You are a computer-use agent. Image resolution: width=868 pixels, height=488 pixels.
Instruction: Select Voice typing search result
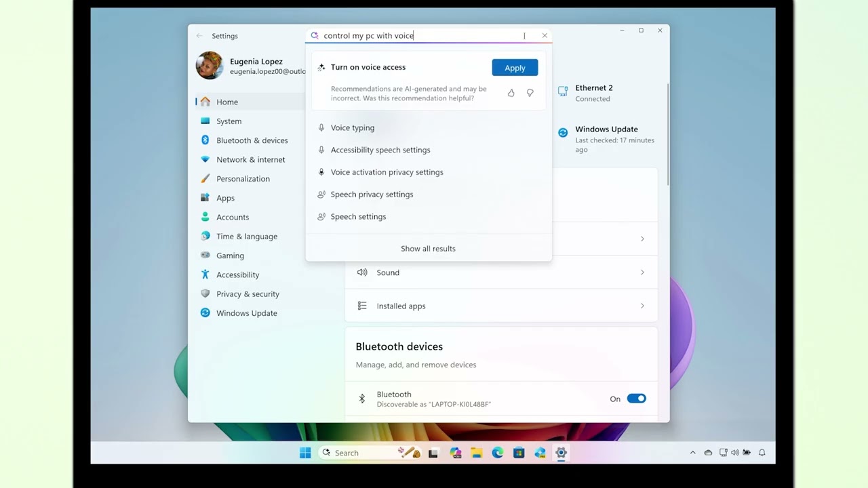(x=353, y=127)
